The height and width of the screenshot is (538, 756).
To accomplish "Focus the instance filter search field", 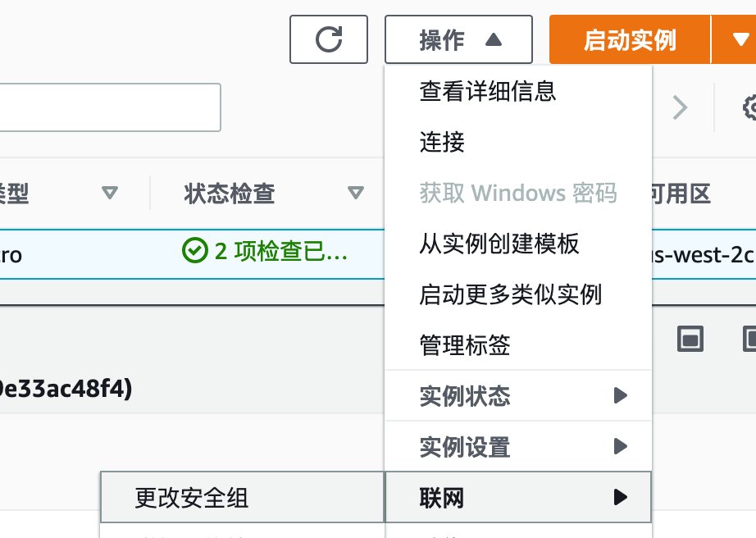I will point(110,107).
